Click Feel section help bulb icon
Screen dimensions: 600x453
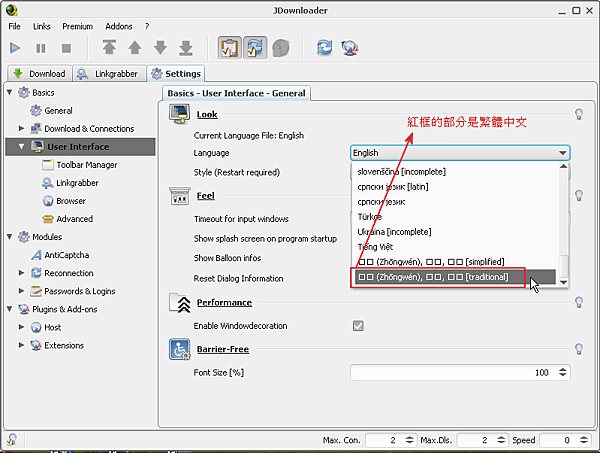pyautogui.click(x=579, y=195)
